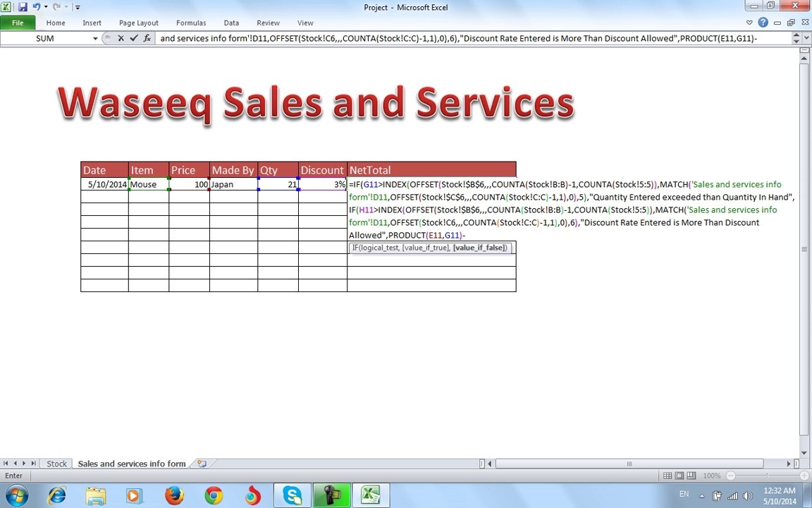Click the zoom slider track
812x508 pixels.
click(x=768, y=476)
